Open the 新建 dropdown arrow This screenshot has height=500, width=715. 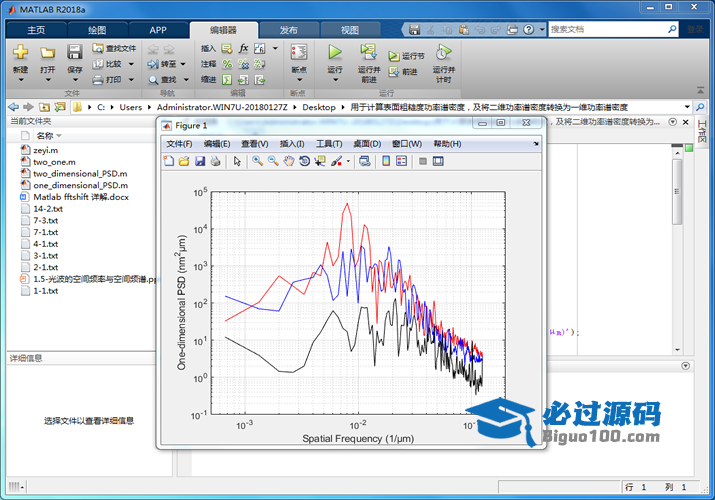click(x=21, y=80)
